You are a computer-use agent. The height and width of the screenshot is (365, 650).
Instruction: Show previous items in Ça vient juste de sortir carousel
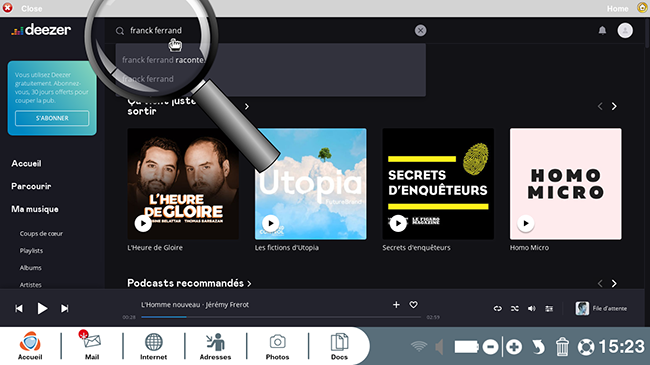[x=600, y=107]
